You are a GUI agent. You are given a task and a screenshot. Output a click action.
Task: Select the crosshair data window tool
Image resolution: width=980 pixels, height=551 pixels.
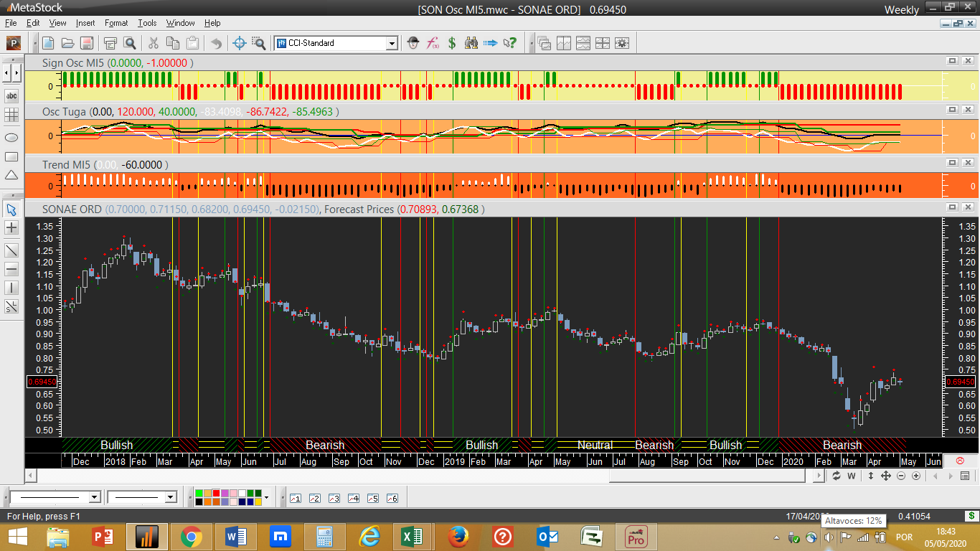click(240, 43)
